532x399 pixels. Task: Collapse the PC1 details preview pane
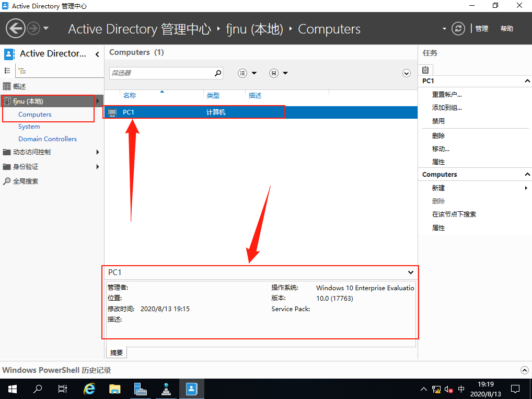tap(411, 272)
